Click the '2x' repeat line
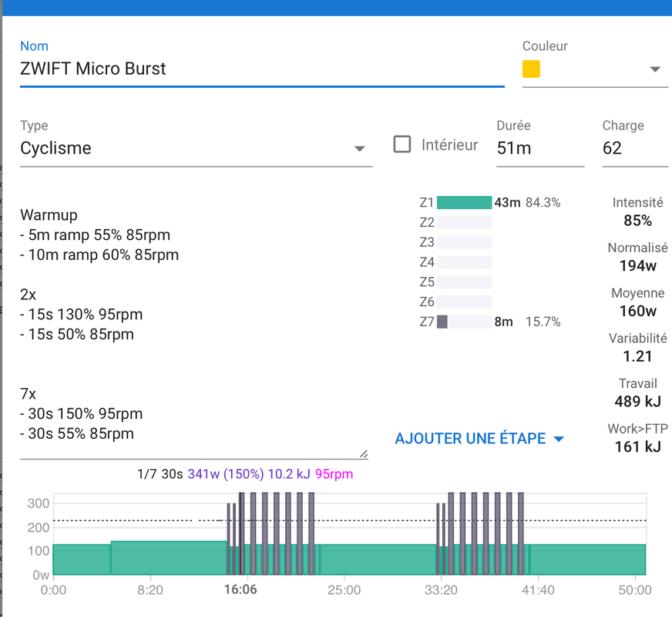This screenshot has width=672, height=617. pyautogui.click(x=29, y=295)
